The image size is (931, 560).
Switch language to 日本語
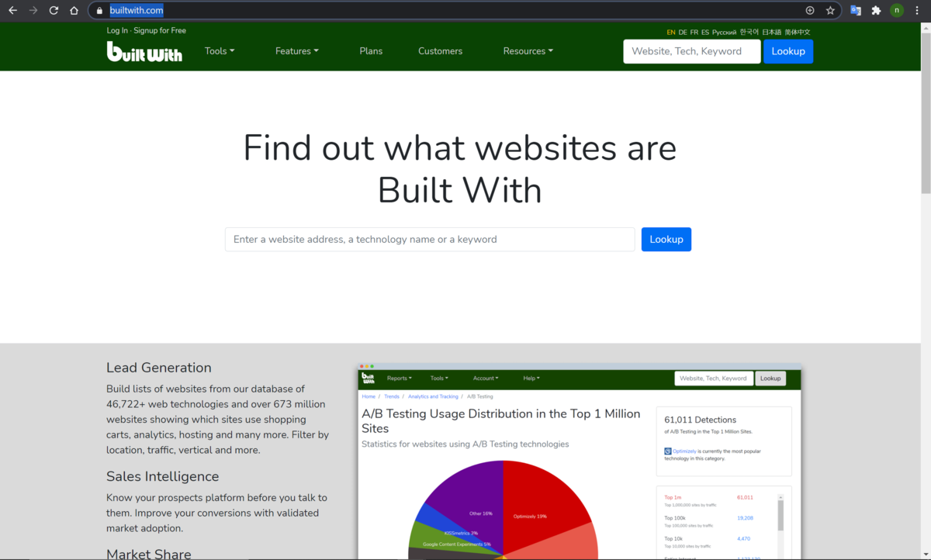coord(771,33)
